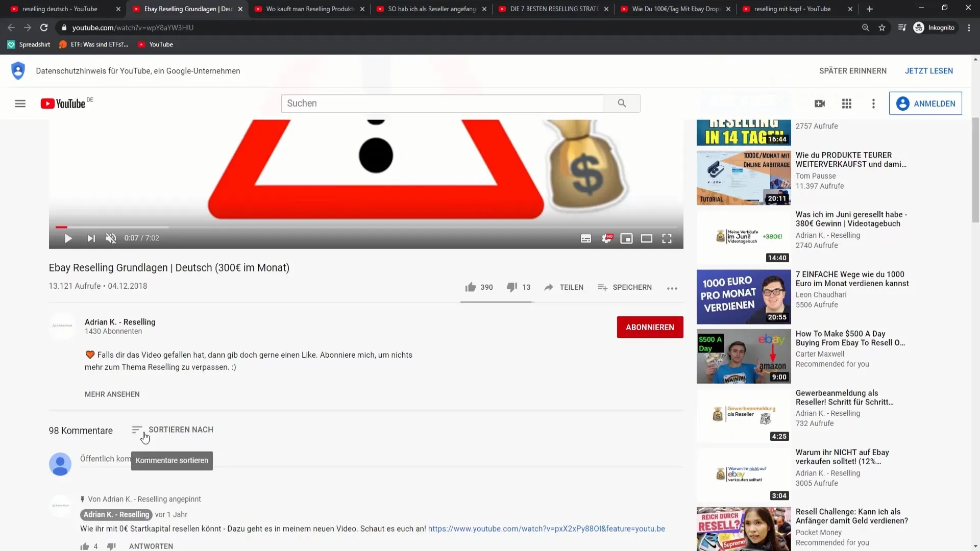This screenshot has height=551, width=980.
Task: Click the public comment input field
Action: point(381,459)
